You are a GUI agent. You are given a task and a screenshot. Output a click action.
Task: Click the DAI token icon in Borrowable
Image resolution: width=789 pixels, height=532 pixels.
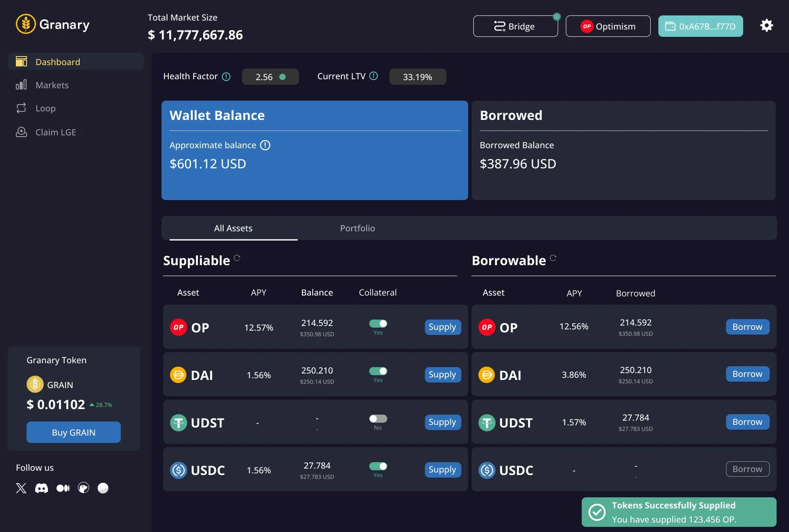487,375
